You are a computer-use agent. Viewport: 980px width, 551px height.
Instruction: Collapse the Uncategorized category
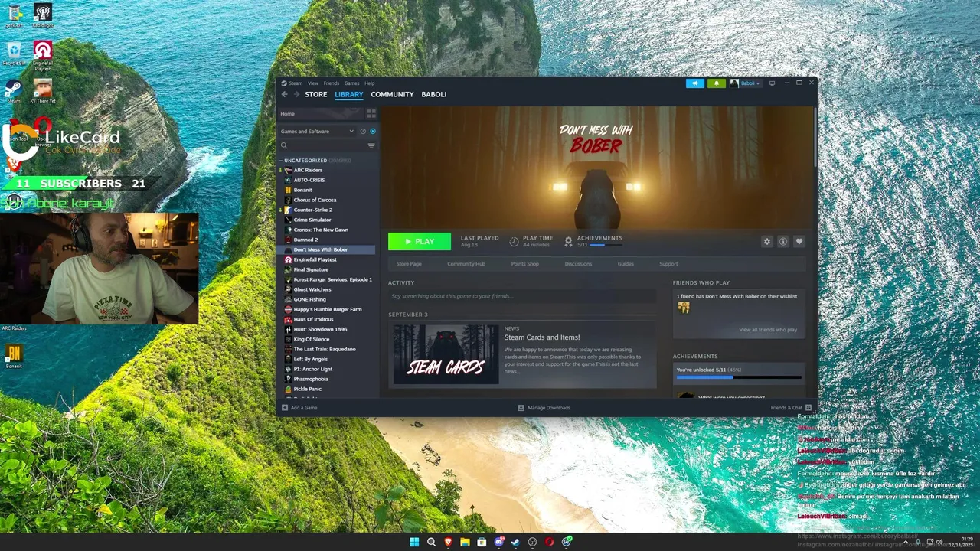[280, 161]
